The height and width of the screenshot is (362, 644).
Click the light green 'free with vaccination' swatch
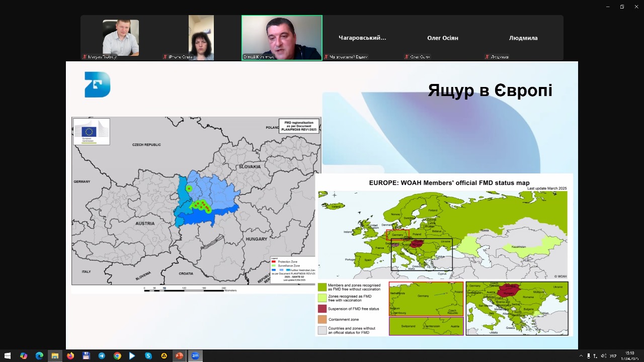(x=323, y=298)
